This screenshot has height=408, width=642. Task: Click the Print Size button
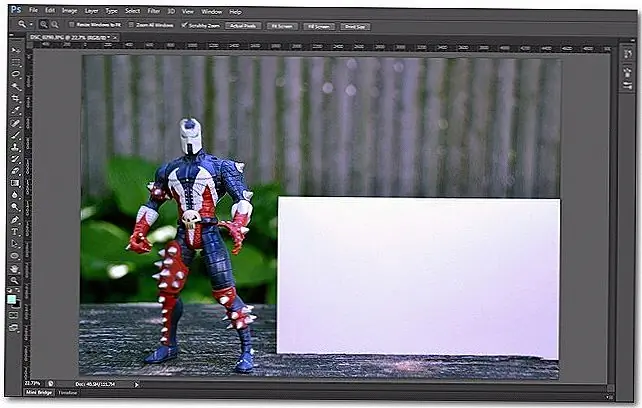353,25
